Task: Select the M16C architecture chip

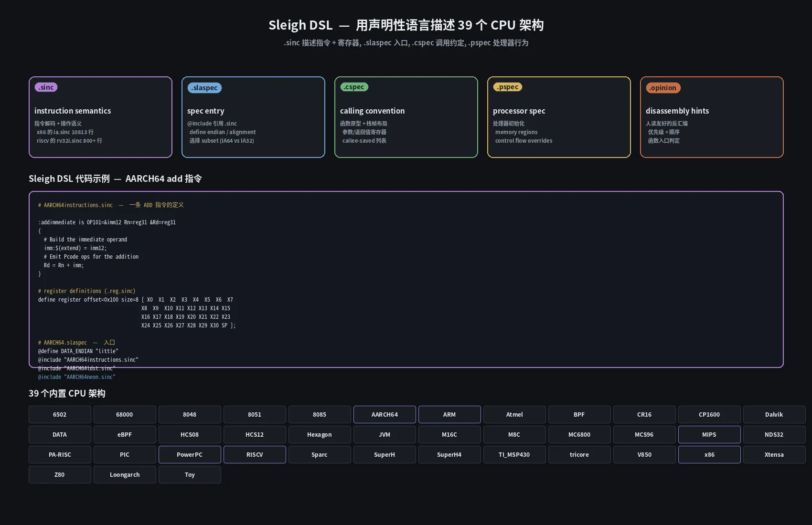Action: click(x=449, y=434)
